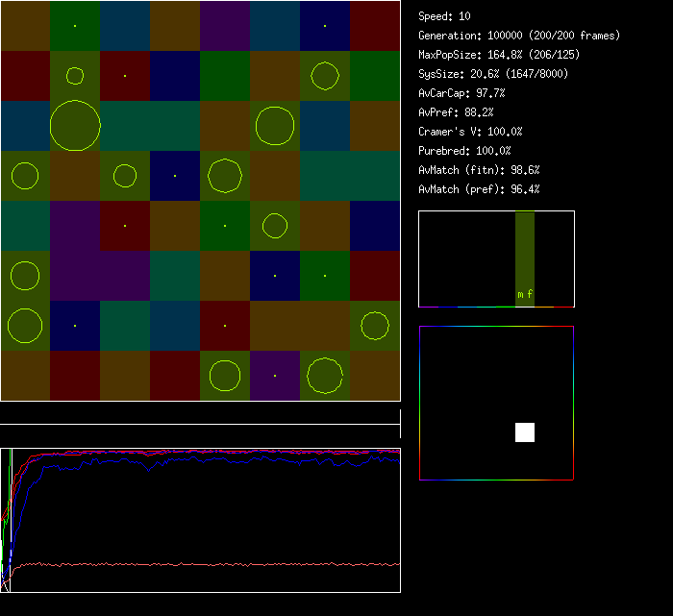This screenshot has height=616, width=673.
Task: Click the purple cell in the top row
Action: (225, 25)
